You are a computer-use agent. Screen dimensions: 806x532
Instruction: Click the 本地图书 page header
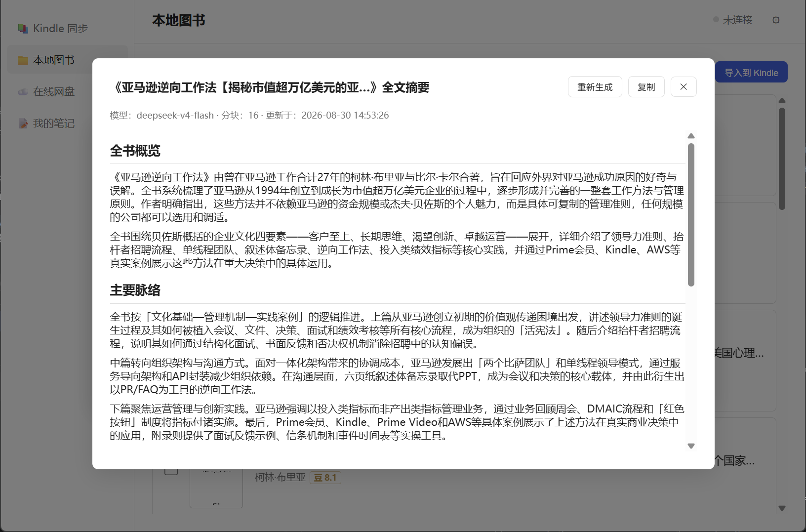(179, 20)
